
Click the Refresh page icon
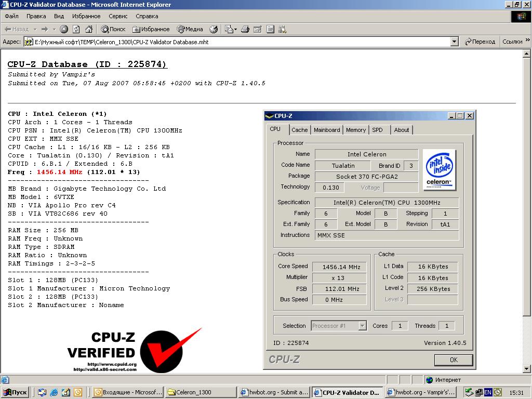click(76, 29)
